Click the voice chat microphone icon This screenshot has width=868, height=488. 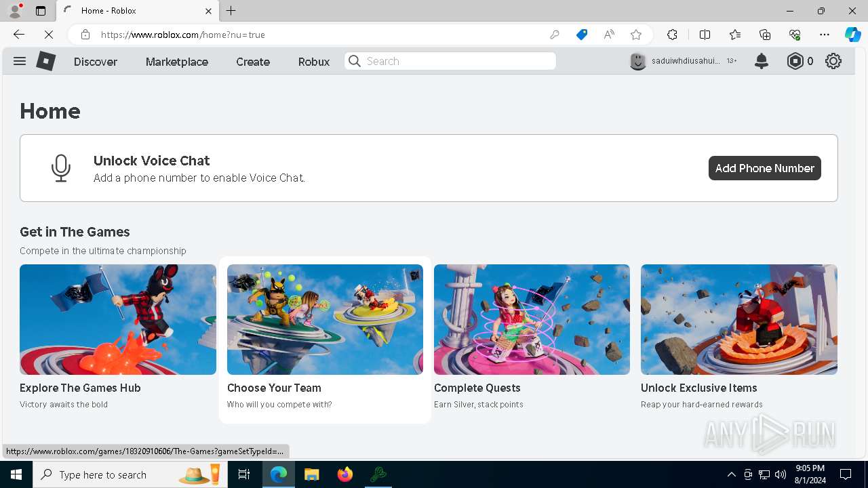[61, 168]
